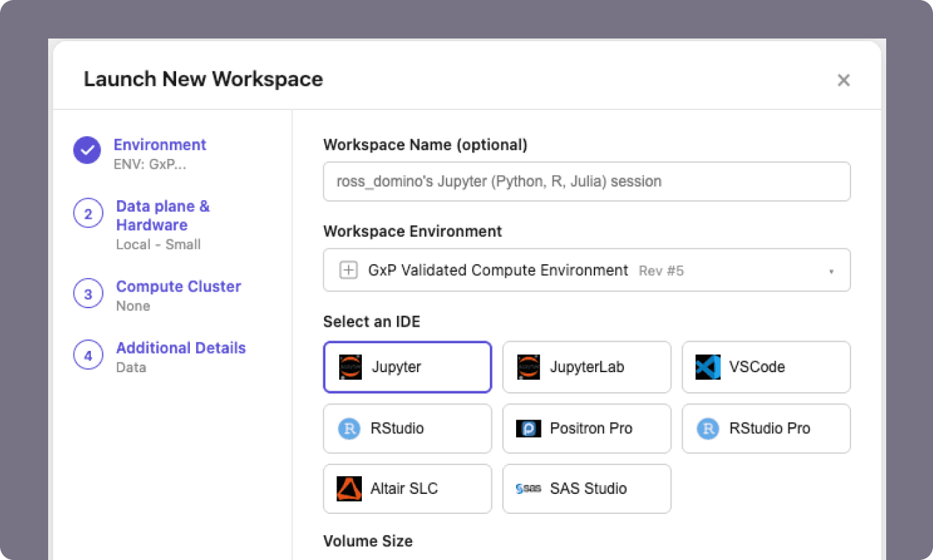This screenshot has height=560, width=933.
Task: Click the 'Volume Size' label
Action: point(368,541)
